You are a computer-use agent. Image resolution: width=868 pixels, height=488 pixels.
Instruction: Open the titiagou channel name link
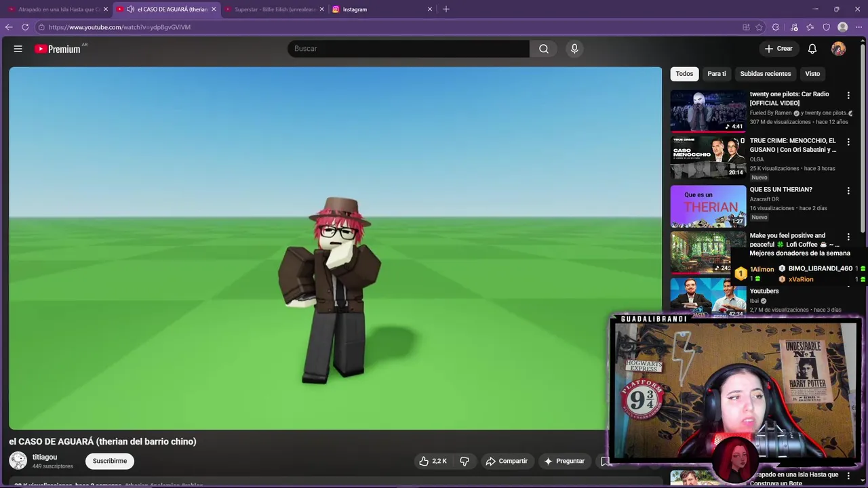tap(45, 457)
